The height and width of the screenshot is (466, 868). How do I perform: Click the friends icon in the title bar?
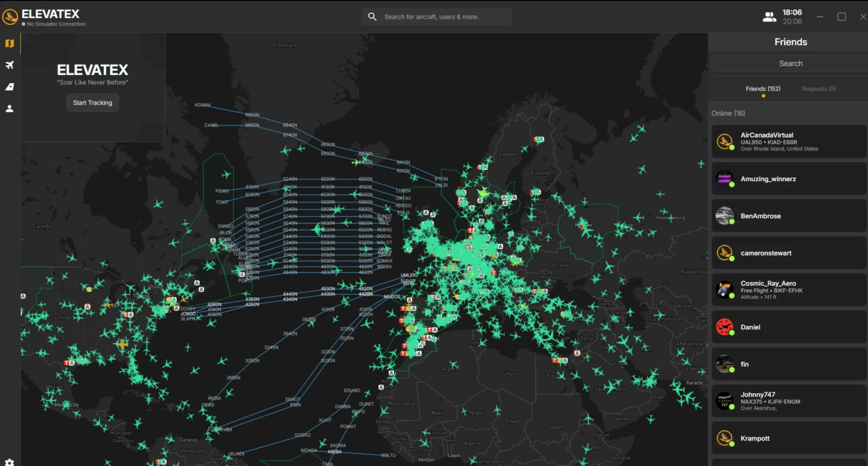(769, 16)
